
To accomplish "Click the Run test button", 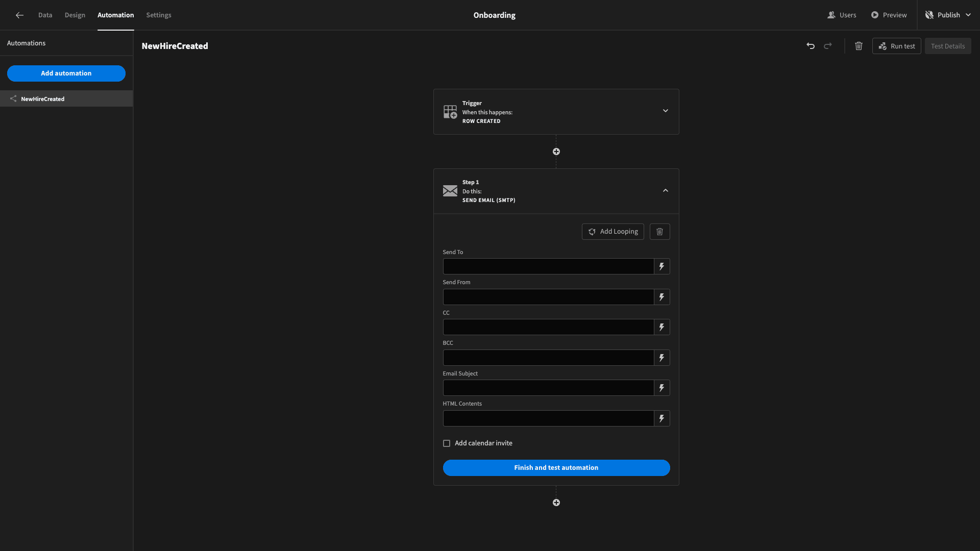I will coord(897,46).
